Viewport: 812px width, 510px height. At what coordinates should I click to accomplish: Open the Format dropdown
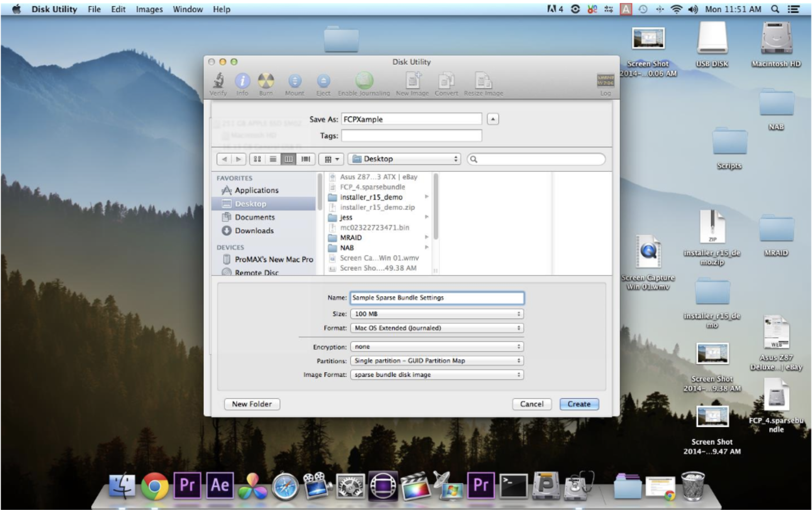coord(437,328)
